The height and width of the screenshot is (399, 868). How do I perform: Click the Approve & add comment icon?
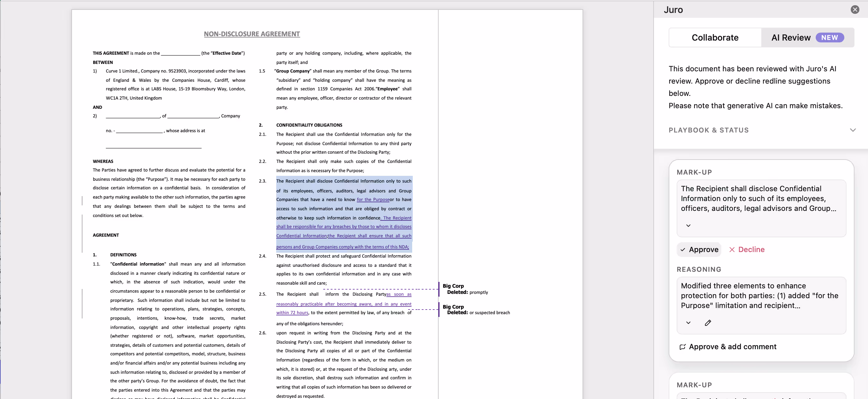(x=682, y=347)
